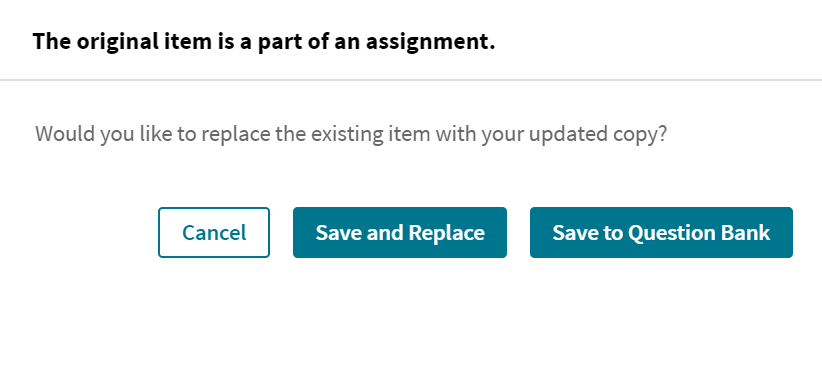
Task: Dismiss the dialog with Cancel
Action: [x=214, y=232]
